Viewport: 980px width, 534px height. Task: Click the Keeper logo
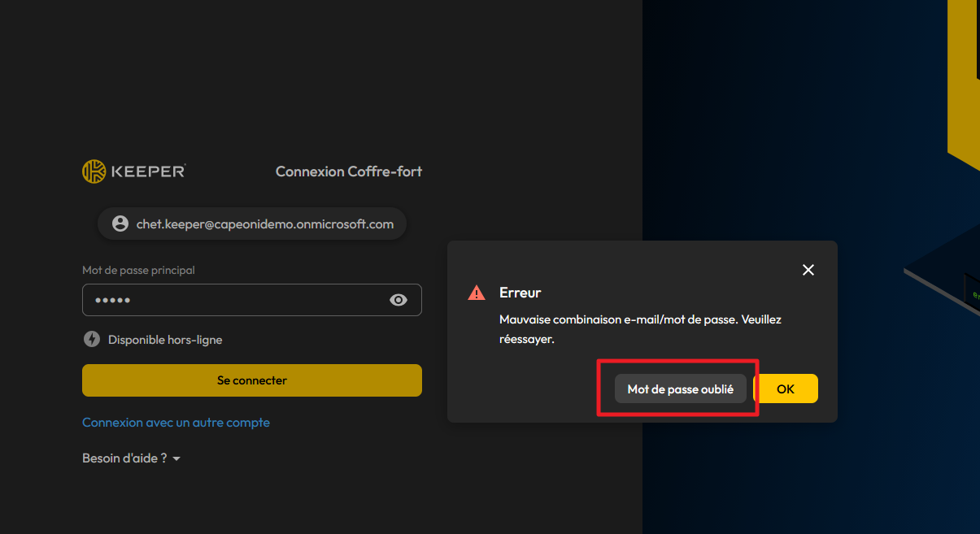click(134, 171)
